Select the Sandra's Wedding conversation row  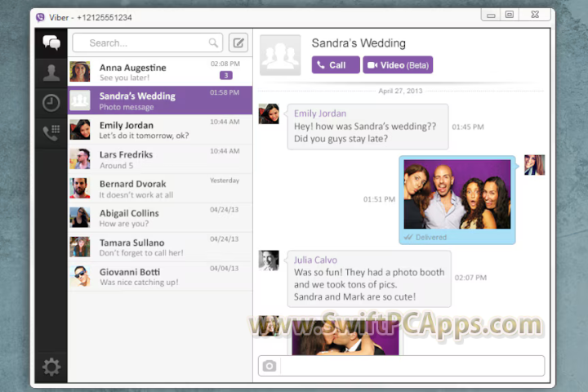click(x=160, y=100)
